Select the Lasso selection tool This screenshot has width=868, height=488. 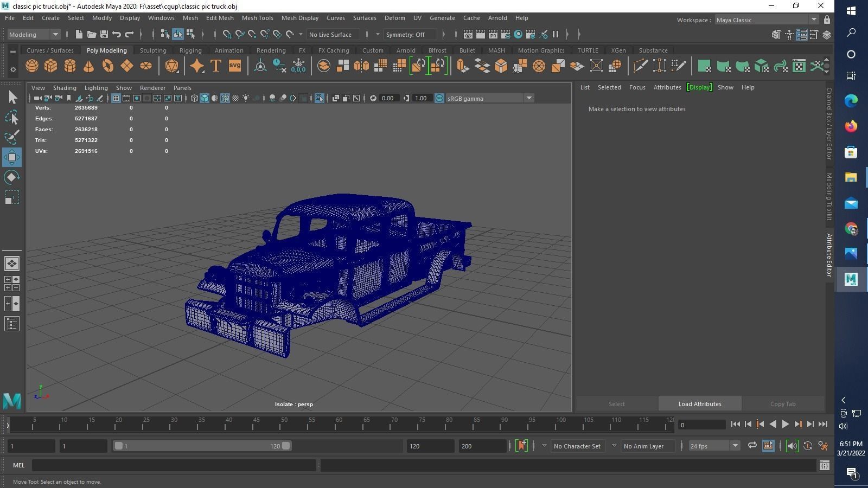pyautogui.click(x=12, y=118)
